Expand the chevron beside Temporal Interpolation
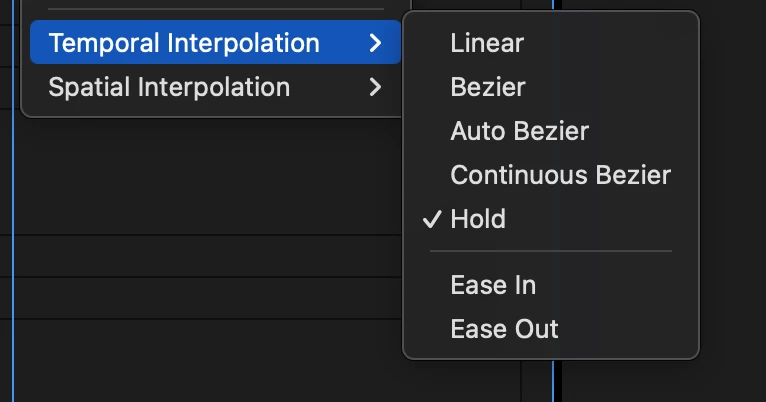This screenshot has width=766, height=402. click(375, 44)
